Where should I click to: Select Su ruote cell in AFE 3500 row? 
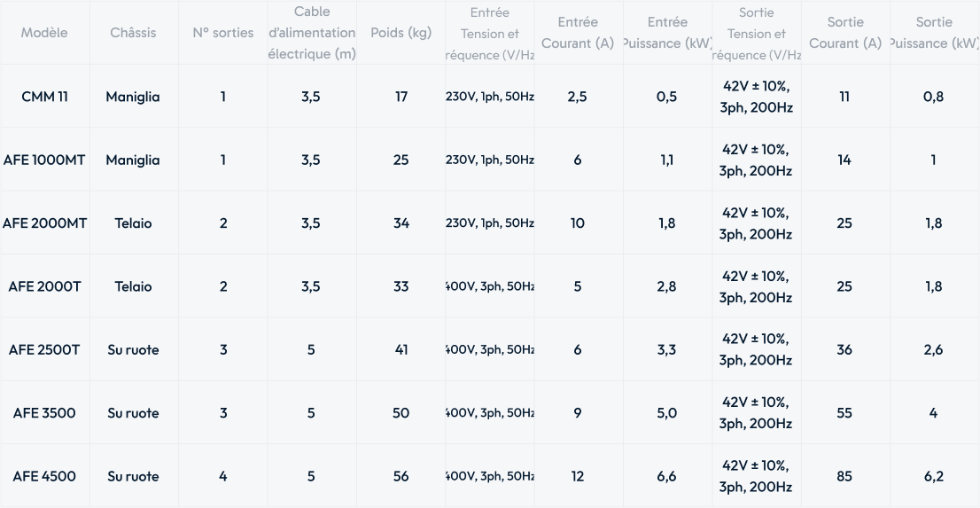coord(133,413)
